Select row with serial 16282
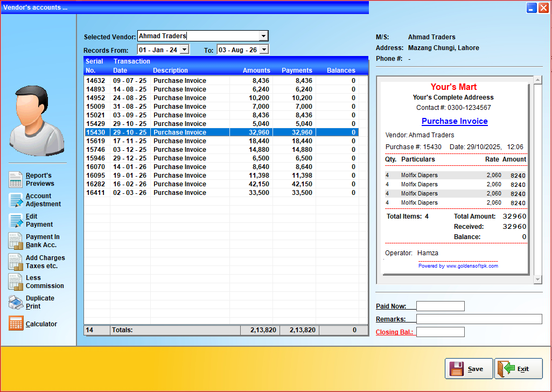This screenshot has width=552, height=392. coord(221,184)
